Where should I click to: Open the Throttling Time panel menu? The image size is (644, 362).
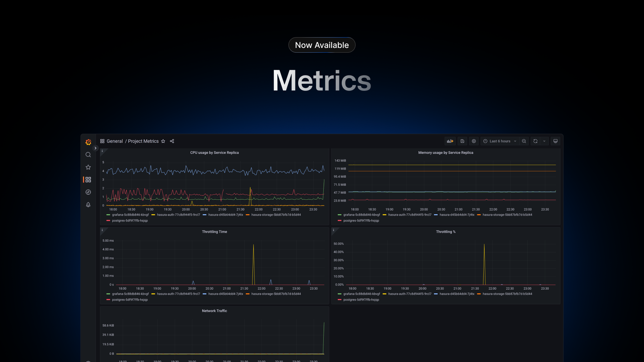[214, 232]
